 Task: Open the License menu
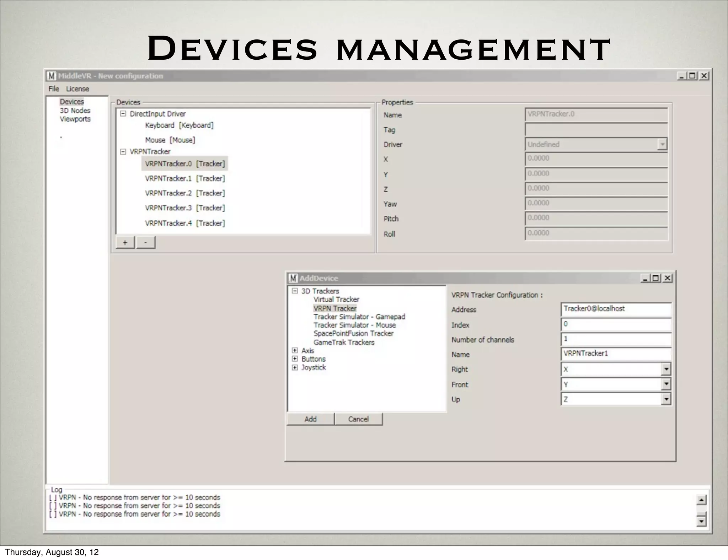(77, 88)
